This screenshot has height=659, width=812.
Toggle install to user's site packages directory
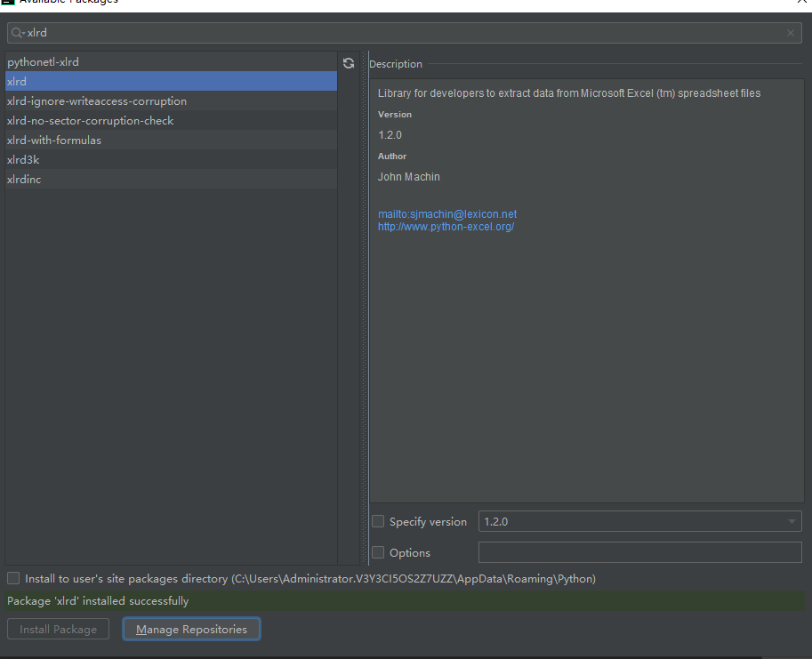pos(13,579)
